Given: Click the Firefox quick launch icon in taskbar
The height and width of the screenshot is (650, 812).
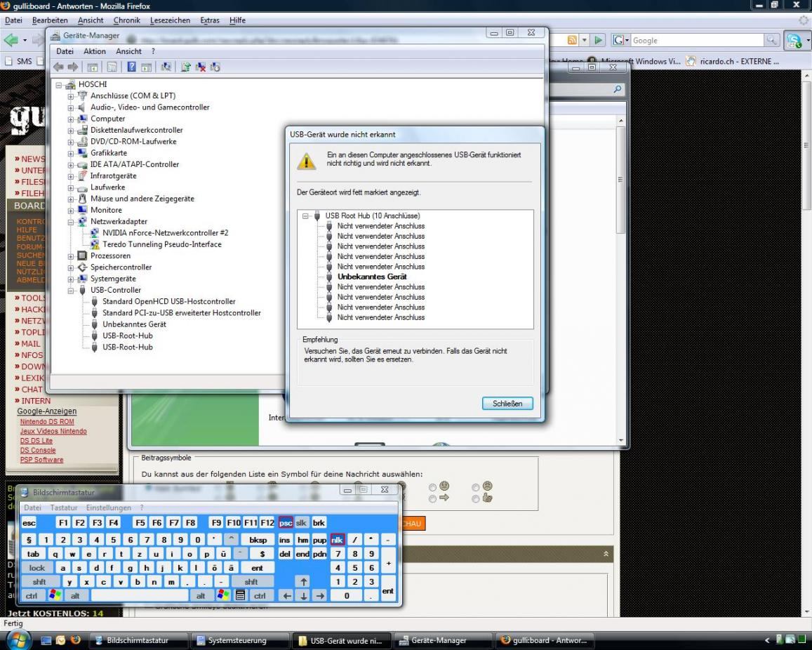Looking at the screenshot, I should click(76, 640).
